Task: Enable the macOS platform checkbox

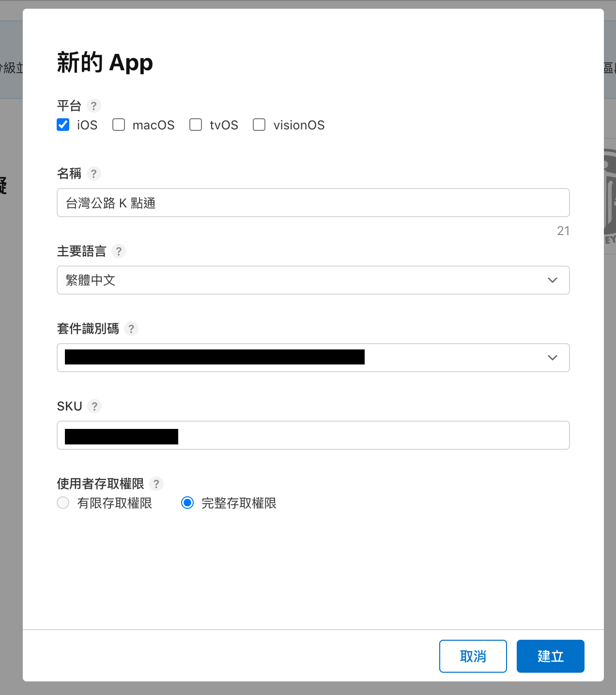Action: point(119,125)
